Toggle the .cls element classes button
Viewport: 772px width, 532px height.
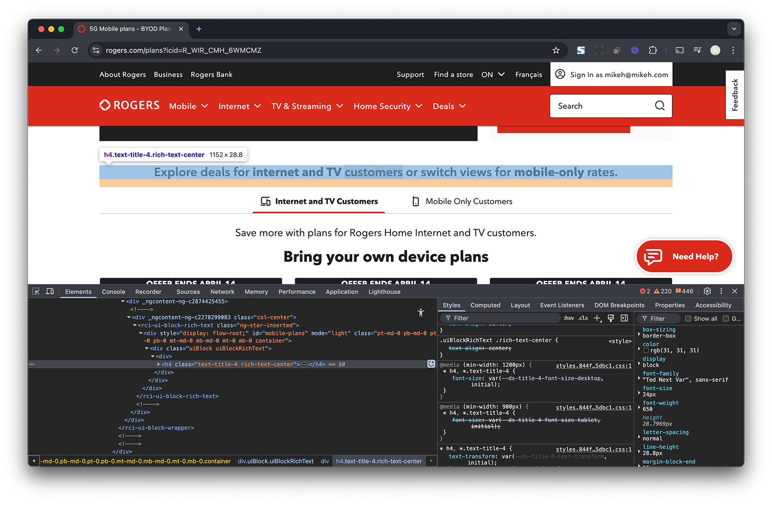(583, 318)
